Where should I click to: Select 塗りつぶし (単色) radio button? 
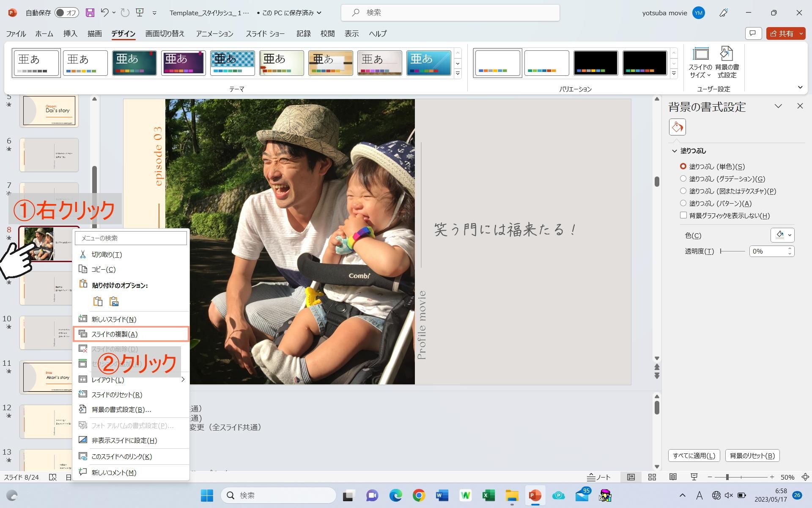pyautogui.click(x=683, y=166)
